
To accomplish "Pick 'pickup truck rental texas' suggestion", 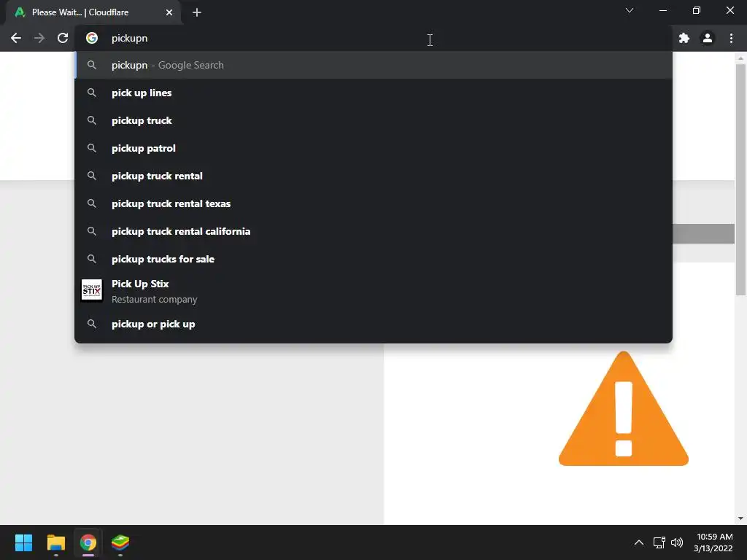I will [373, 203].
